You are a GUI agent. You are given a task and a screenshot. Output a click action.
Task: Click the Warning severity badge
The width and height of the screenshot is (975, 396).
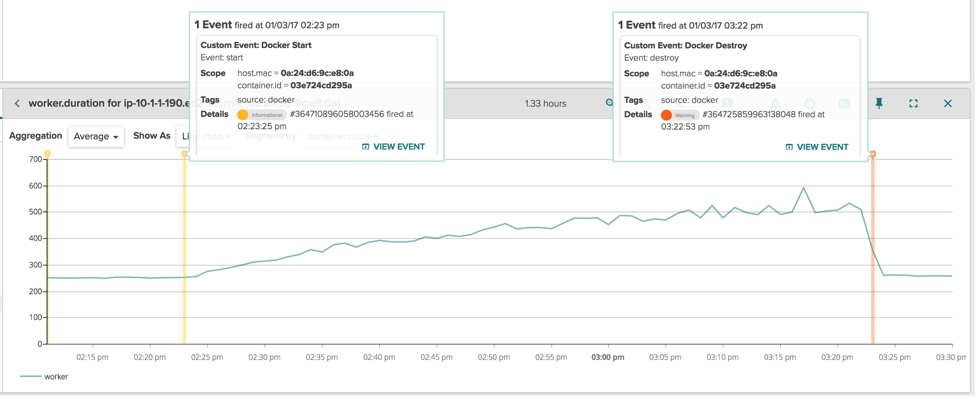coord(680,115)
